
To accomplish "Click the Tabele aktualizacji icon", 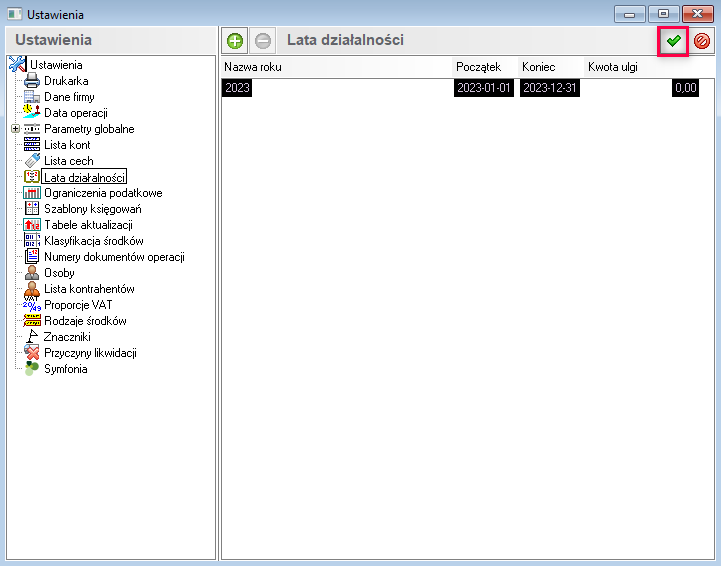I will [32, 224].
